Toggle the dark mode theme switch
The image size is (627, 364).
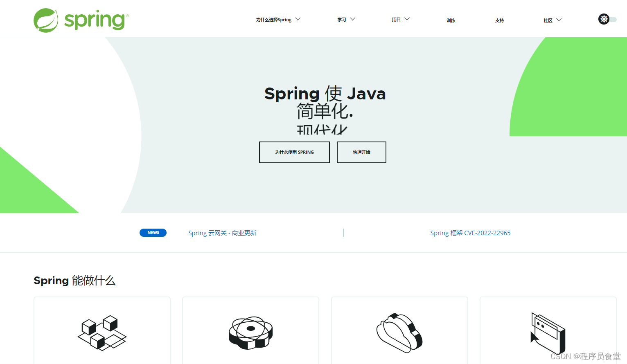(607, 19)
